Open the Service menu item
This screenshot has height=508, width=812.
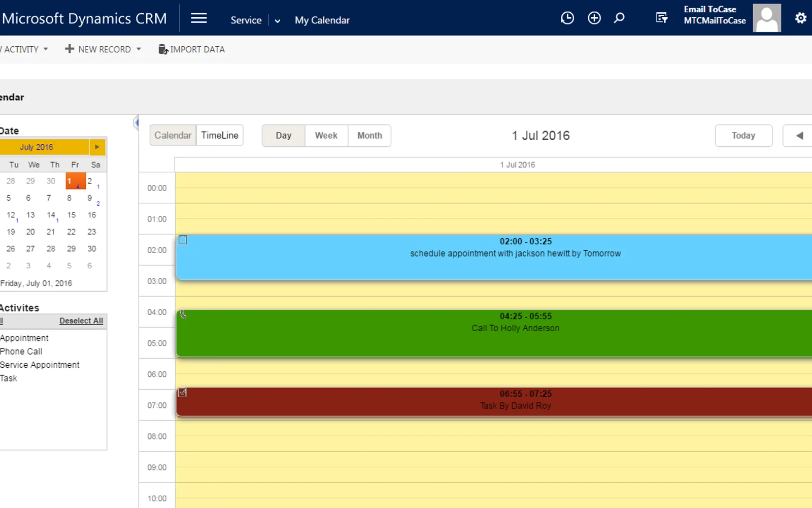click(246, 20)
